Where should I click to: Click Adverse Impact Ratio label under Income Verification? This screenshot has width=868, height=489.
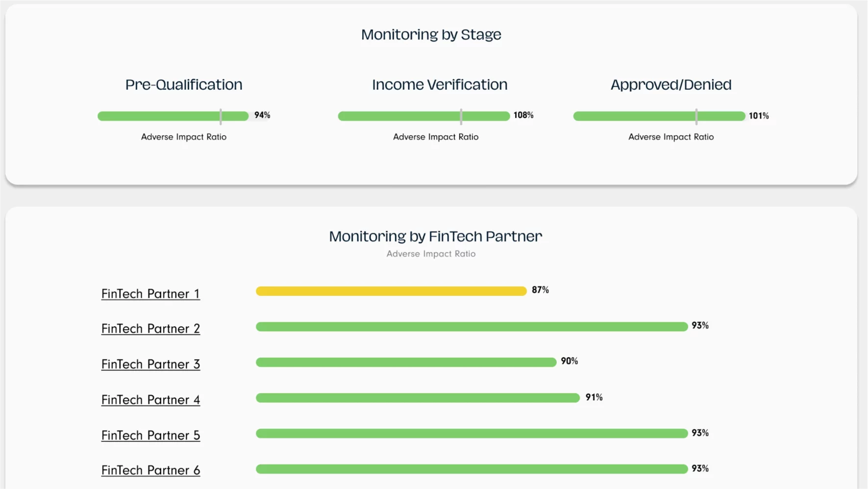pyautogui.click(x=436, y=137)
